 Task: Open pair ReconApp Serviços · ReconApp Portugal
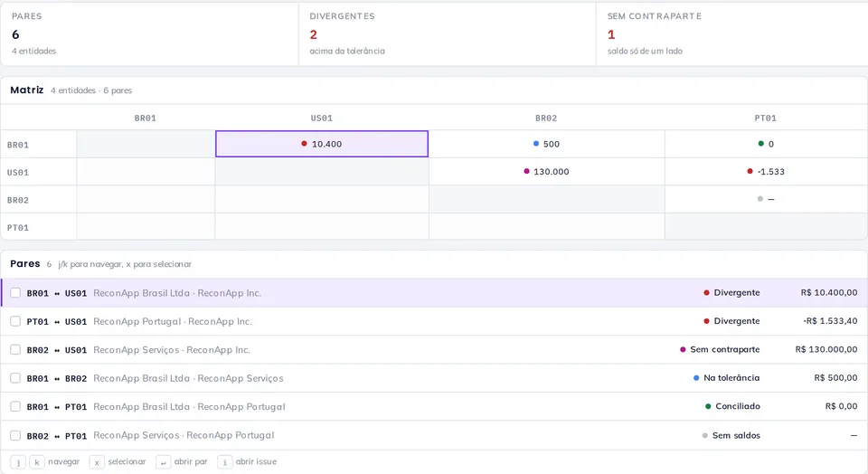pyautogui.click(x=434, y=435)
